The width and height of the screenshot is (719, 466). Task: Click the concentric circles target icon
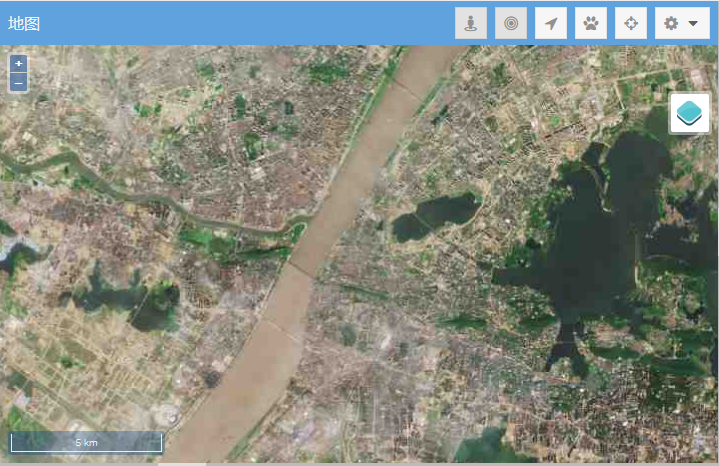(511, 23)
